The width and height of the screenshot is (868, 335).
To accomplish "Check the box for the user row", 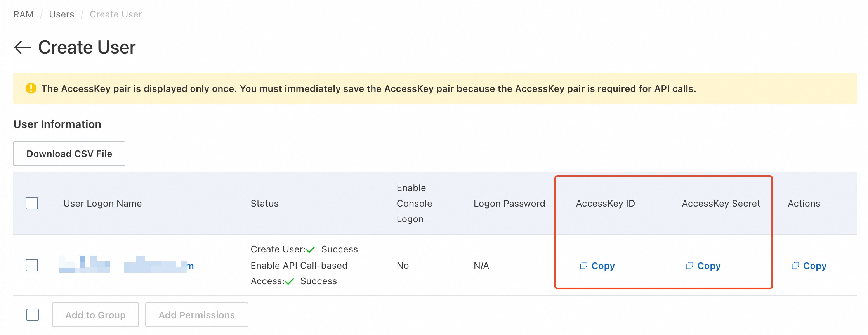I will [32, 266].
